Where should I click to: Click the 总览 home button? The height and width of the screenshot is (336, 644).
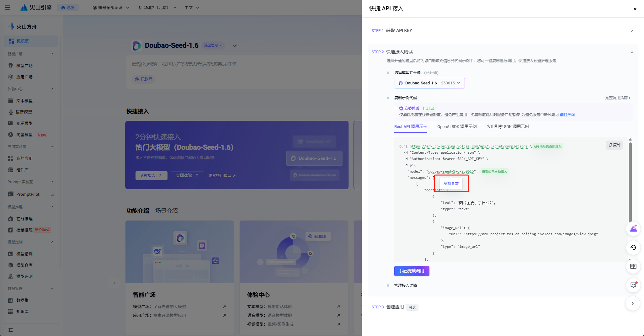[x=68, y=8]
